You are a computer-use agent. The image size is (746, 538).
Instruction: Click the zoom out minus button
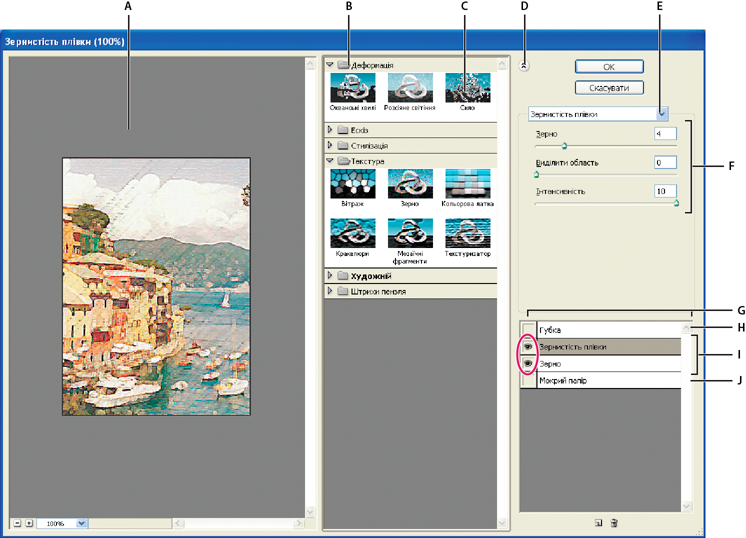tap(17, 523)
